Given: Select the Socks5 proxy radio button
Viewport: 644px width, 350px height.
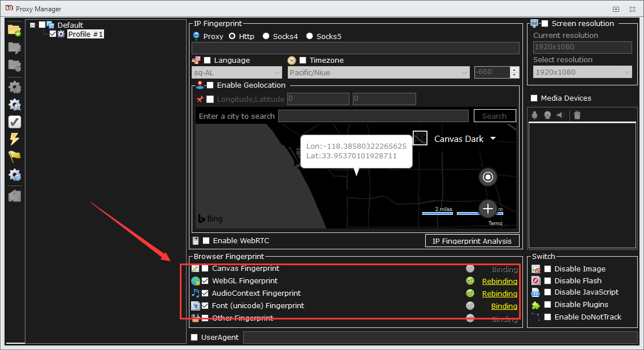Looking at the screenshot, I should point(309,36).
